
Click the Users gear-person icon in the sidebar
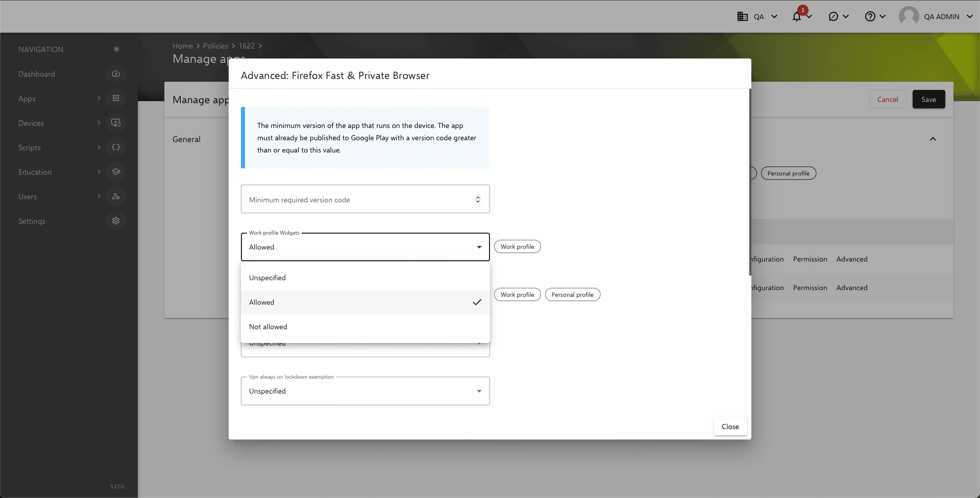tap(116, 196)
